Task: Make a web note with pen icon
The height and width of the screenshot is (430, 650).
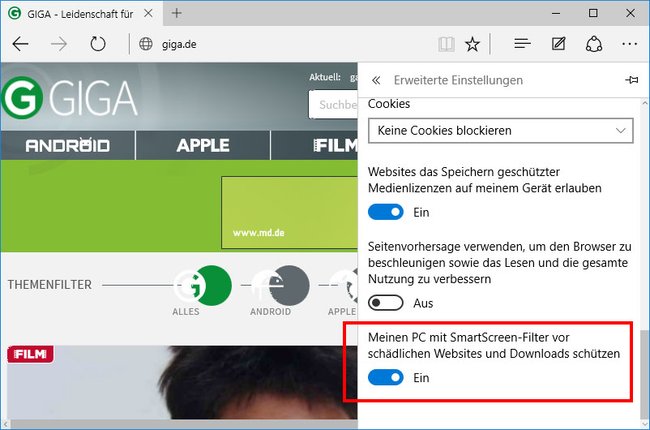Action: click(x=558, y=44)
